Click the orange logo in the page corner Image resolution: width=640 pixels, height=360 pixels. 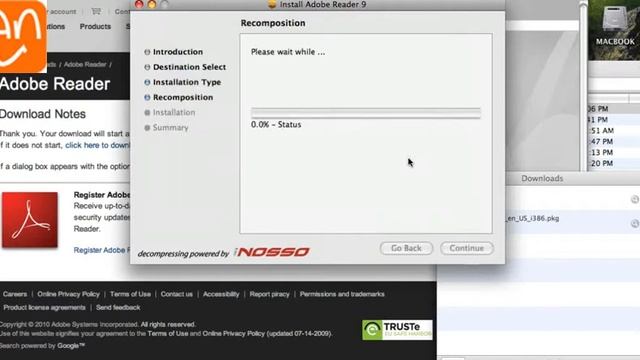click(23, 36)
